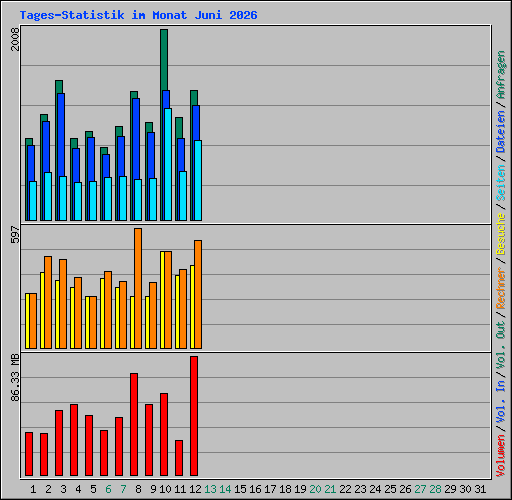Click day '19' on the x-axis

pos(300,489)
